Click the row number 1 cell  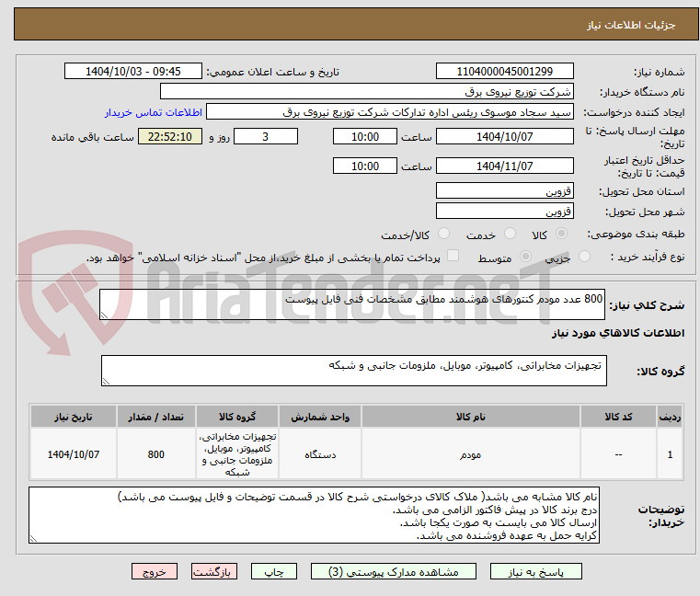tap(670, 454)
